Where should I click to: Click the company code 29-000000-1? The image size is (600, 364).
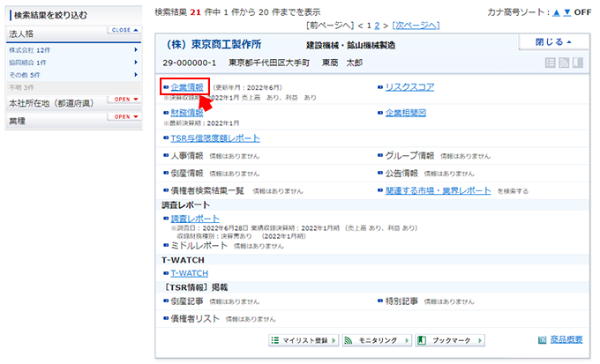point(190,63)
